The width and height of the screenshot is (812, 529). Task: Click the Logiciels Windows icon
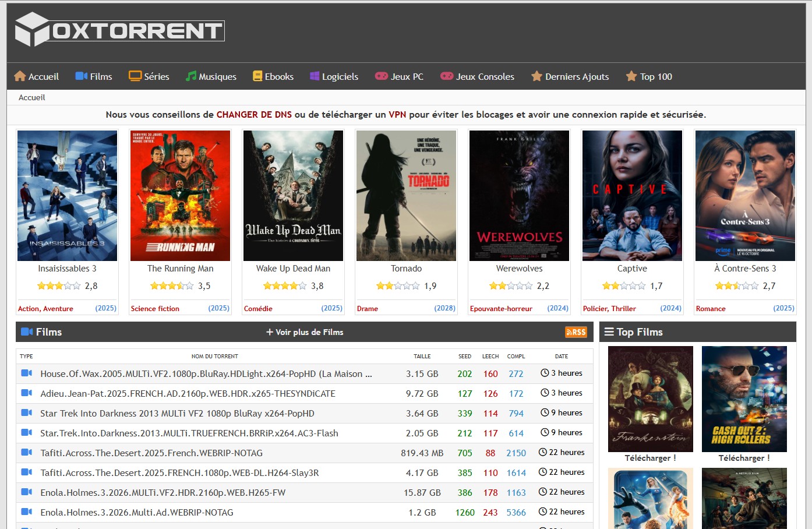pyautogui.click(x=315, y=76)
